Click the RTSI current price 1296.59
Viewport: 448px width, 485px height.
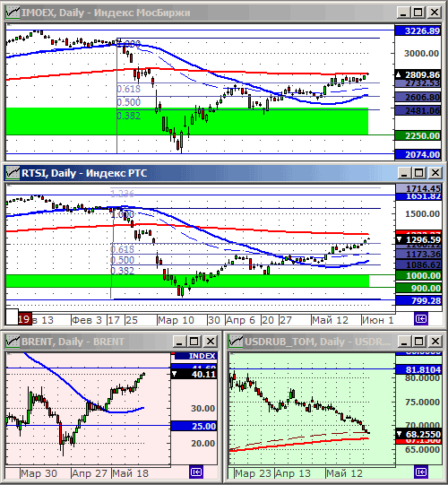tap(419, 239)
